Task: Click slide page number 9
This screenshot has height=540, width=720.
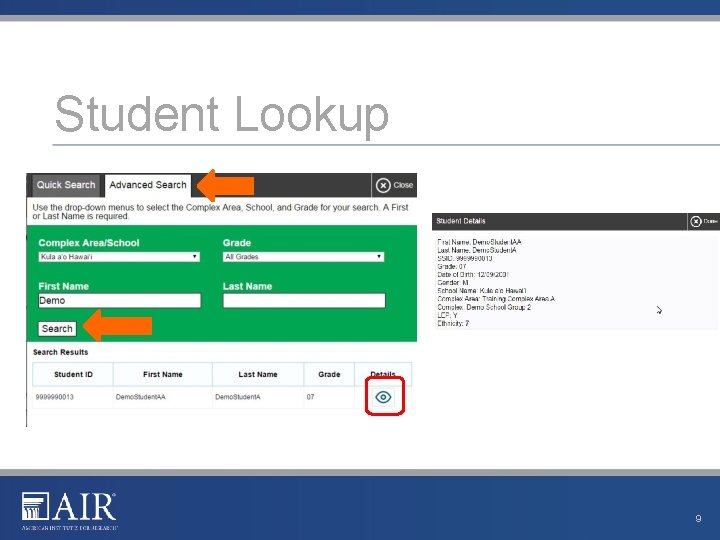Action: click(x=698, y=518)
